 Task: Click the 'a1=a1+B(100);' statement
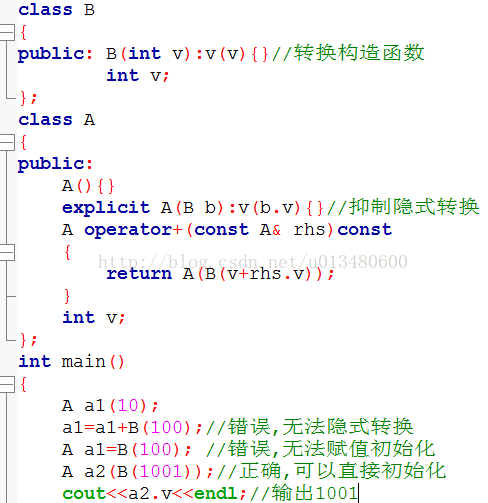coord(132,428)
